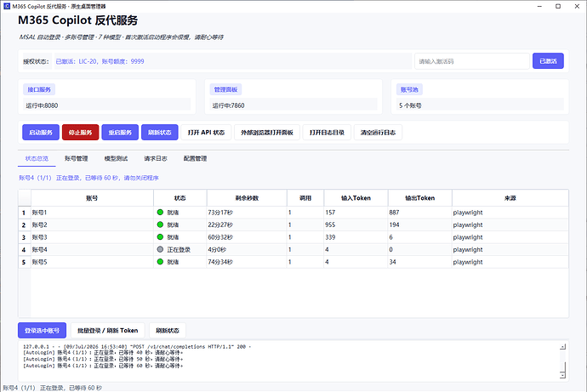Click the 输入Token column header
Viewport: 587px width, 392px height.
[x=356, y=198]
